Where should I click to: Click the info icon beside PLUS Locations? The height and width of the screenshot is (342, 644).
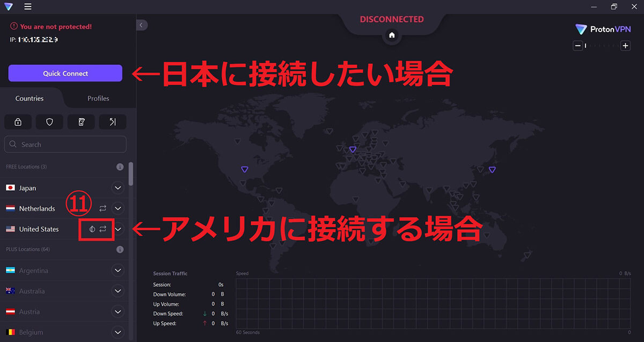pos(120,250)
